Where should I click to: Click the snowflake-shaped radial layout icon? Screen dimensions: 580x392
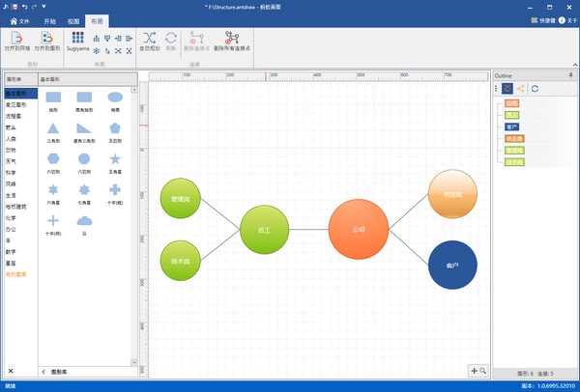point(97,51)
